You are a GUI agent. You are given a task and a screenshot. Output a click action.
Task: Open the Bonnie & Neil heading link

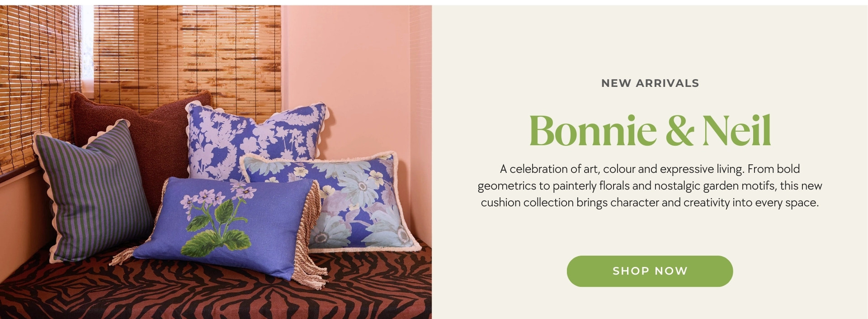click(x=650, y=130)
